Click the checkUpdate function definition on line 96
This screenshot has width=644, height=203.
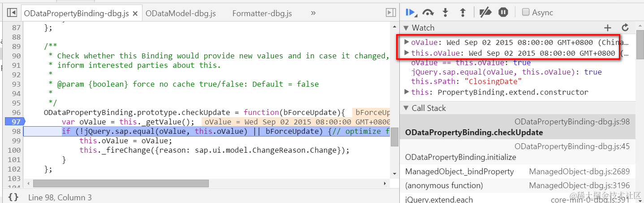[x=194, y=112]
